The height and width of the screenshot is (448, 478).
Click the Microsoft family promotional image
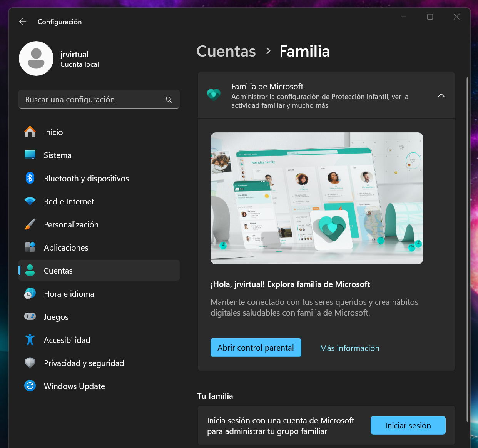pos(316,198)
